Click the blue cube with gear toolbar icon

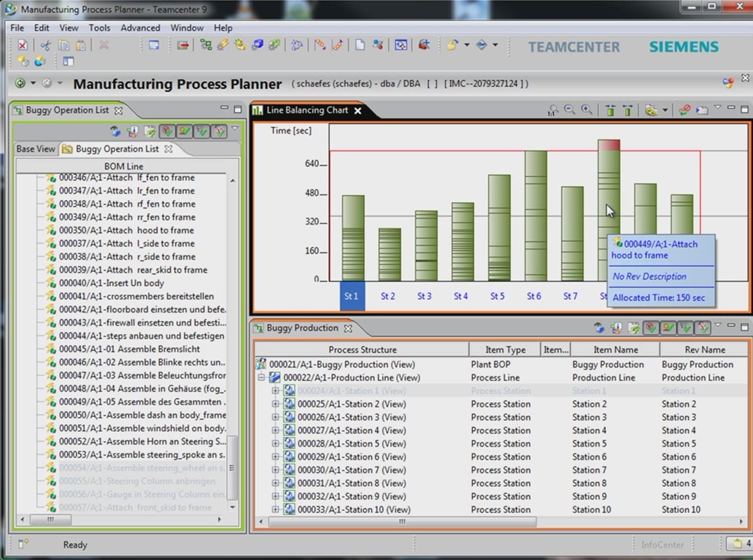257,45
